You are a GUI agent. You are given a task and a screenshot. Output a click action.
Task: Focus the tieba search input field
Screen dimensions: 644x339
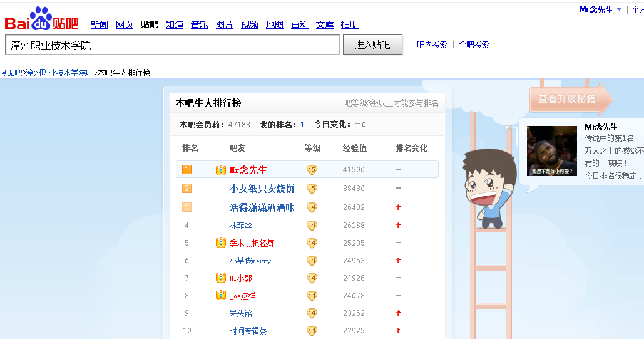pyautogui.click(x=173, y=45)
